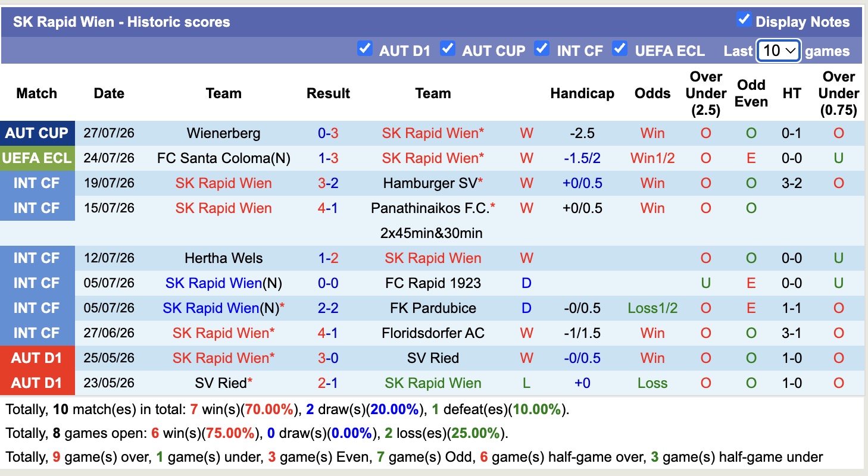Viewport: 868px width, 476px height.
Task: Open FK Pardubice team page
Action: point(433,308)
